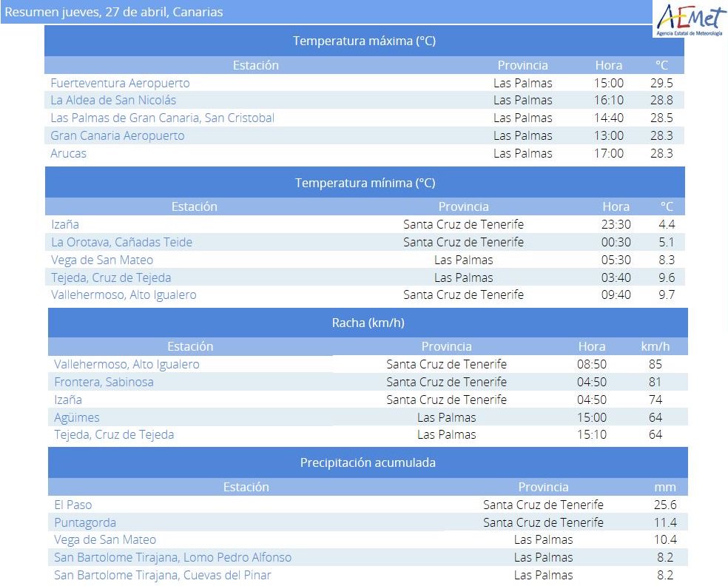Viewport: 728px width, 586px height.
Task: Click Hora column header in Temperatura mínima table
Action: tap(616, 206)
